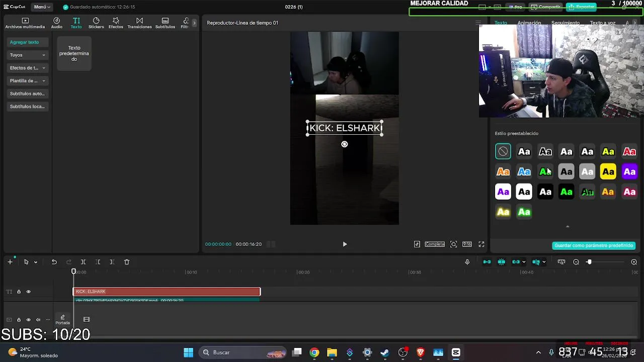This screenshot has width=644, height=362.
Task: Select the no-style preset icon
Action: point(503,152)
